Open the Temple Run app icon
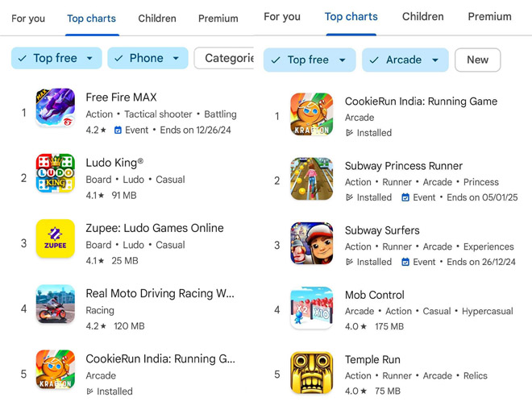The height and width of the screenshot is (414, 532). [311, 373]
